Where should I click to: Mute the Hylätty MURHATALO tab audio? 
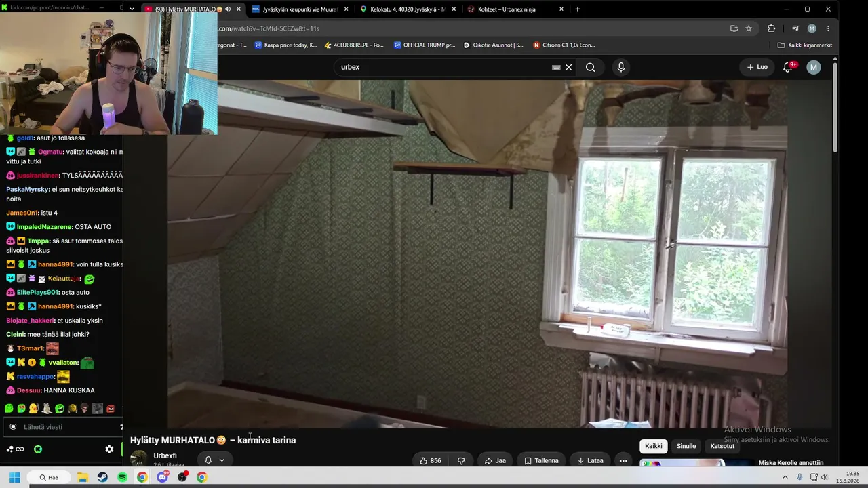tap(228, 9)
